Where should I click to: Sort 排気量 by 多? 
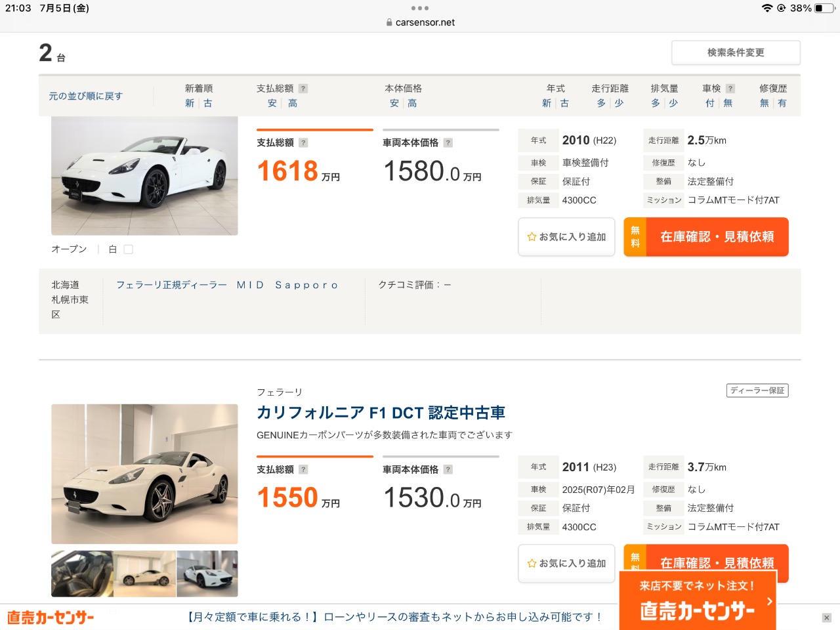point(656,103)
